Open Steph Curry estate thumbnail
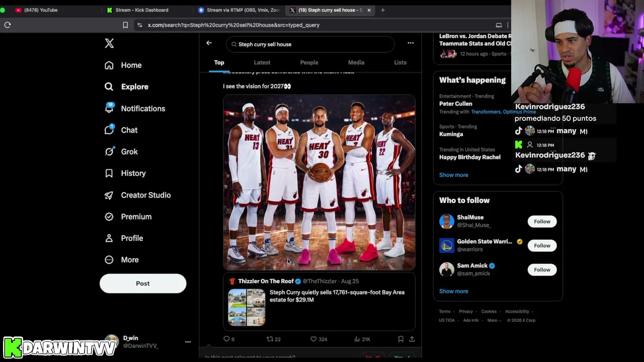Image resolution: width=644 pixels, height=362 pixels. pyautogui.click(x=247, y=307)
